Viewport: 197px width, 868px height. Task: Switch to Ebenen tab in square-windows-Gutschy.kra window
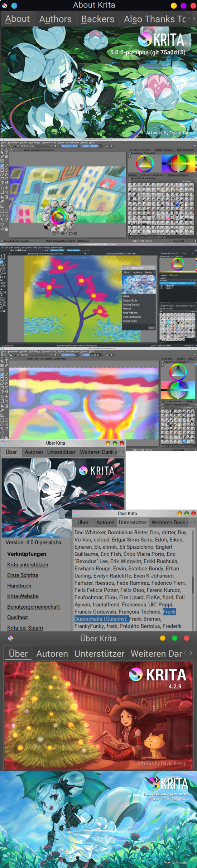point(133,175)
